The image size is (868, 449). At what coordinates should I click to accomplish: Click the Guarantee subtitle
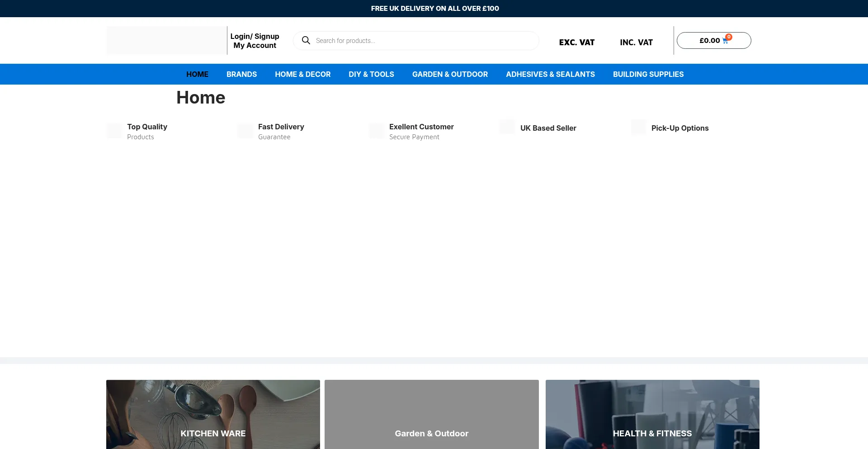[x=274, y=137]
